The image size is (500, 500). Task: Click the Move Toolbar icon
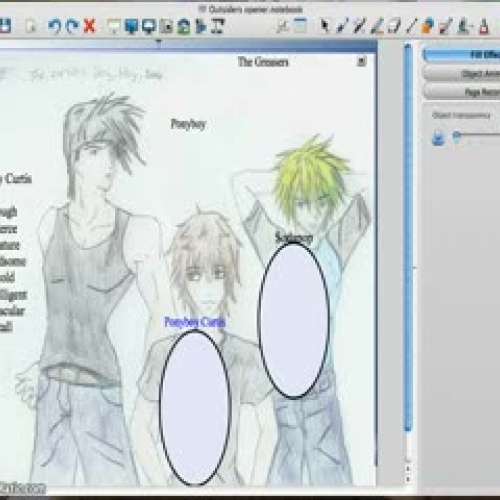[x=218, y=26]
